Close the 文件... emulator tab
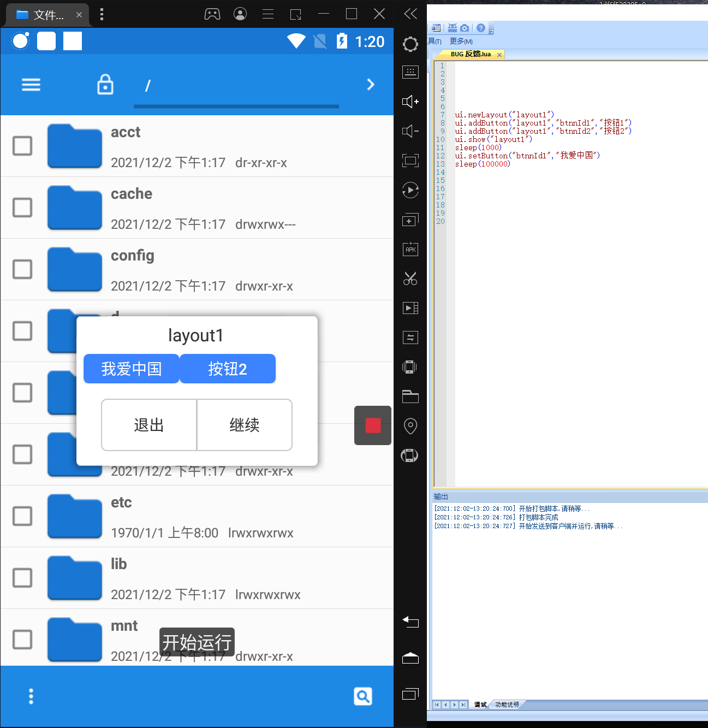This screenshot has height=728, width=708. point(79,15)
